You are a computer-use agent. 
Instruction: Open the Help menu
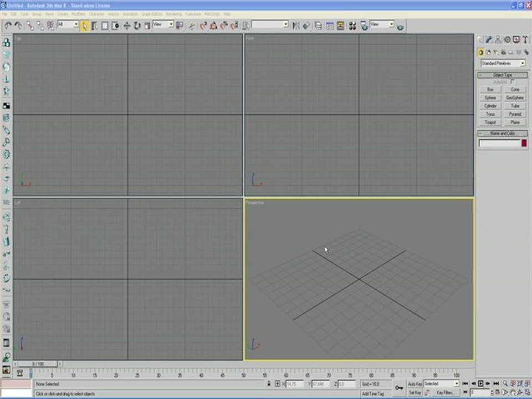[x=227, y=14]
